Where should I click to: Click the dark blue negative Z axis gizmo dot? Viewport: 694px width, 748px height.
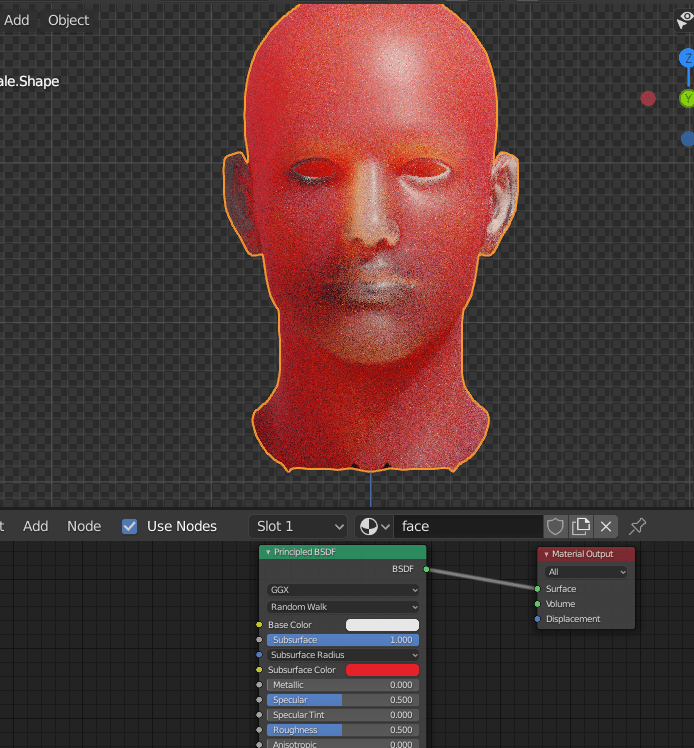[688, 139]
